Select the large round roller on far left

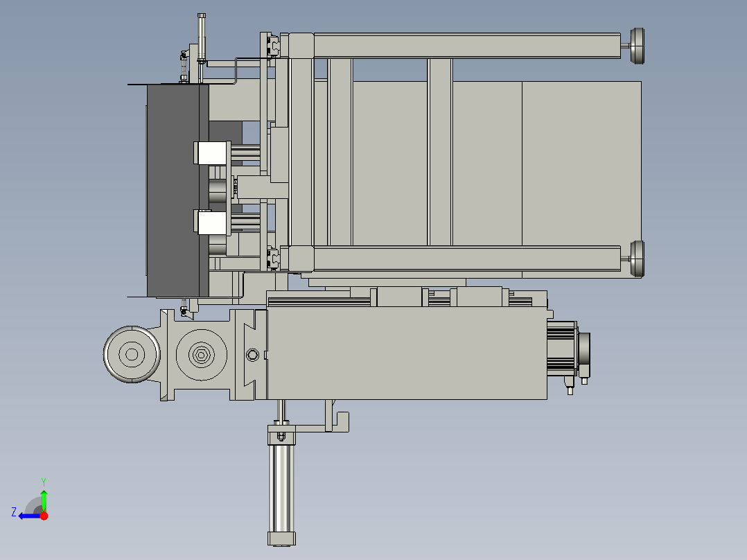[x=132, y=354]
